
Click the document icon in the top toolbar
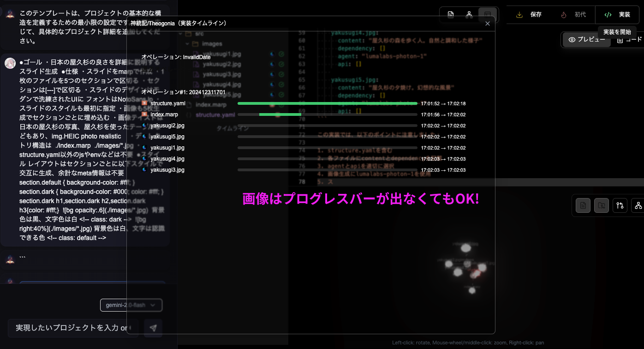pos(451,14)
